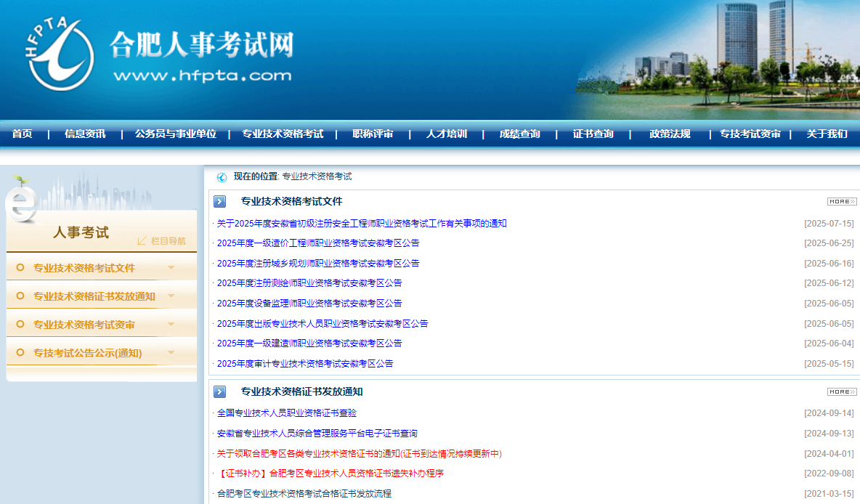
Task: Click the 栏目导航 pencil icon in sidebar
Action: click(x=142, y=240)
